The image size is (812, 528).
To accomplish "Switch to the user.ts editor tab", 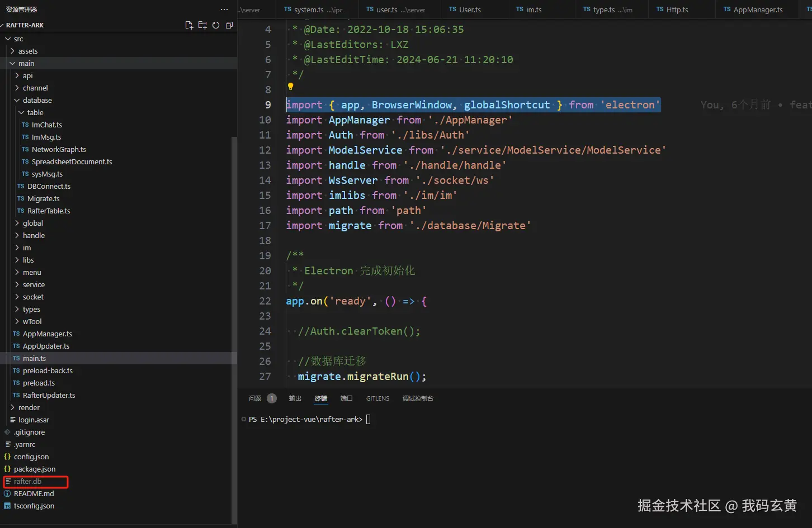I will pyautogui.click(x=399, y=9).
